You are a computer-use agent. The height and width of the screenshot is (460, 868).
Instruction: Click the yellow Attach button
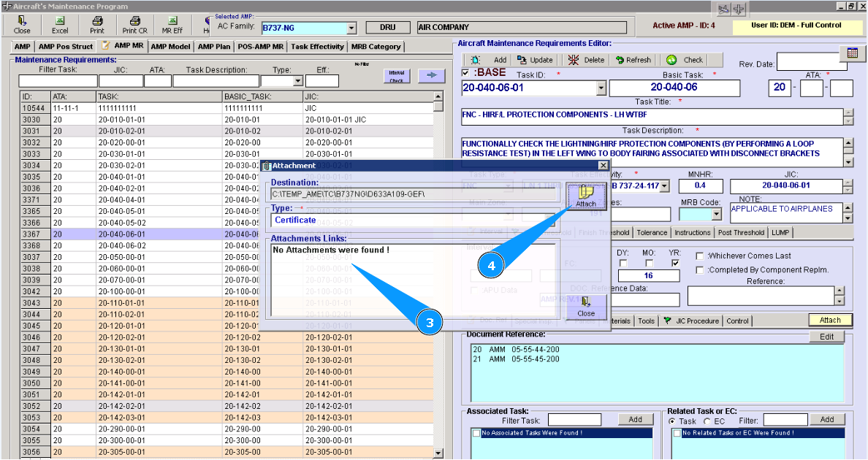coord(830,320)
